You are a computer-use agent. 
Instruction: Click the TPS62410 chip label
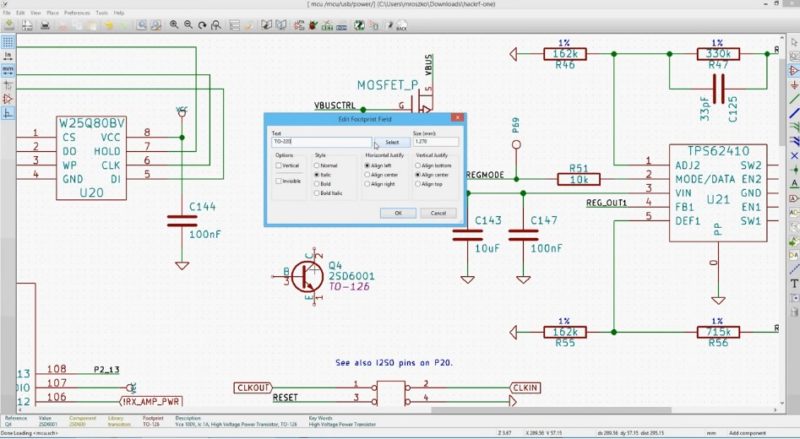tap(718, 151)
